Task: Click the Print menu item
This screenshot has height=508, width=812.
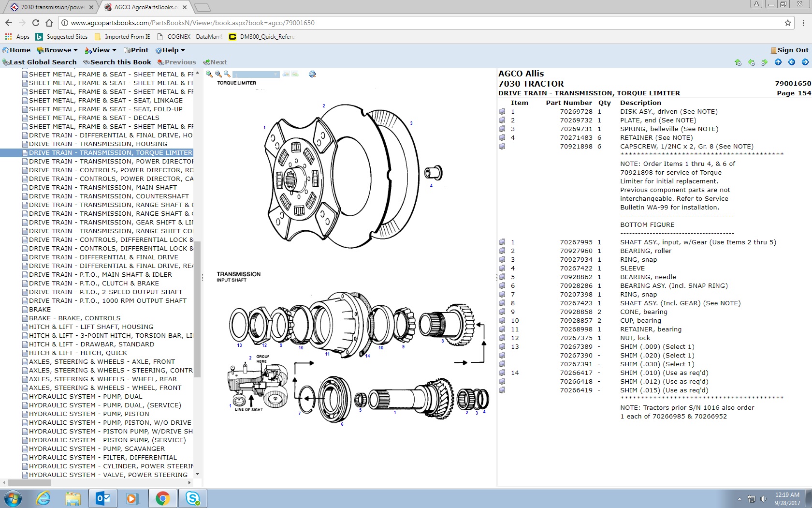Action: click(x=136, y=50)
